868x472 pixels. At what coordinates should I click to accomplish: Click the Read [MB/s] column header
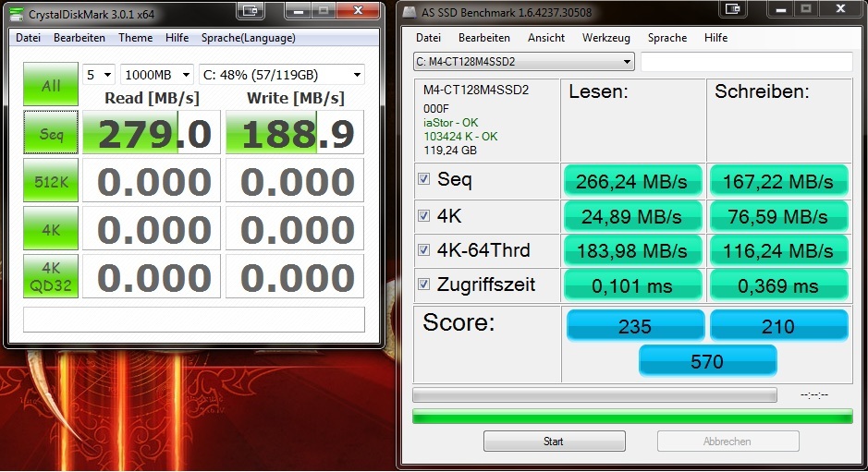pyautogui.click(x=152, y=98)
